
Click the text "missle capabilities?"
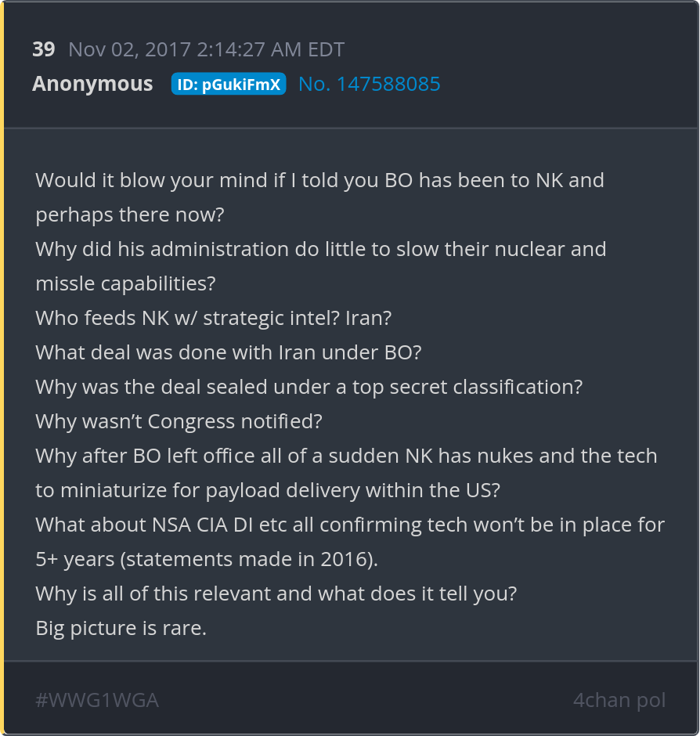click(125, 283)
